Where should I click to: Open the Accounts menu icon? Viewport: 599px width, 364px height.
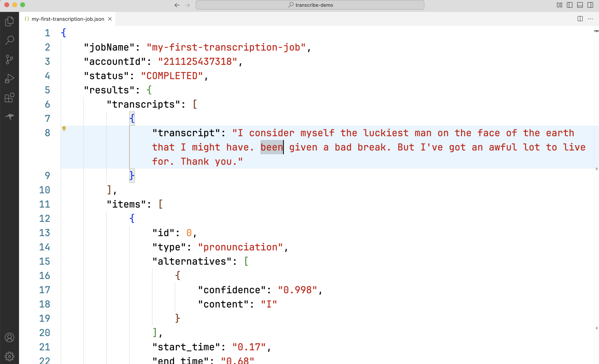[9, 338]
